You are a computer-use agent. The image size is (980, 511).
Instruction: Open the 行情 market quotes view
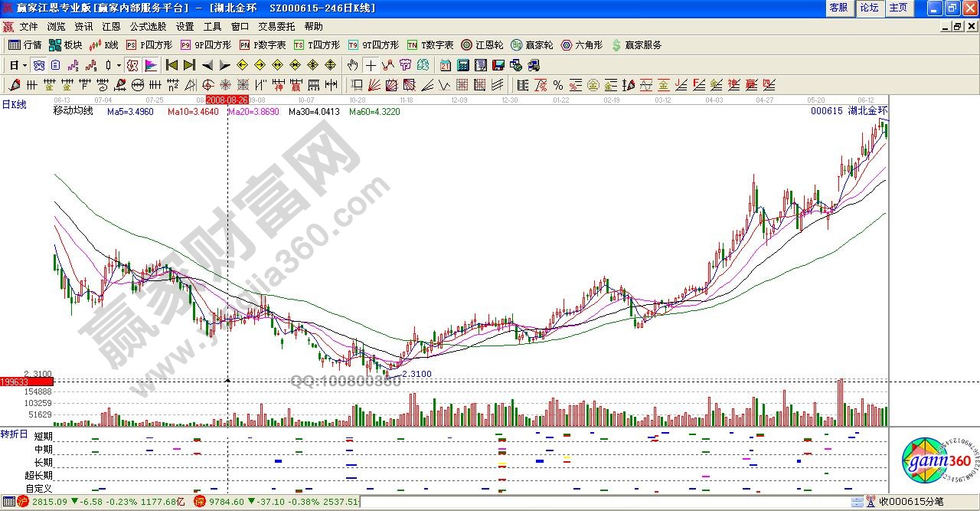24,45
